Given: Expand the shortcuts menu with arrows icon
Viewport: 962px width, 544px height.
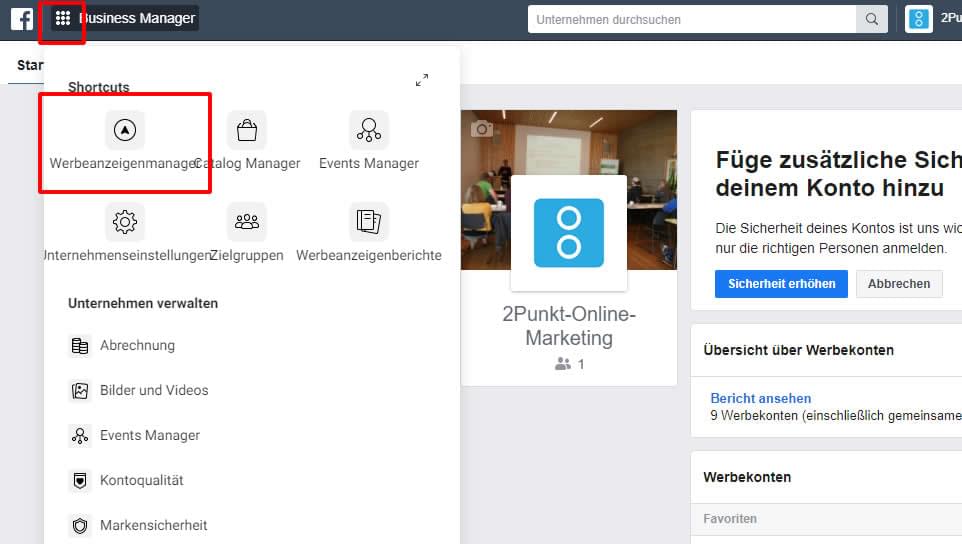Looking at the screenshot, I should (422, 80).
